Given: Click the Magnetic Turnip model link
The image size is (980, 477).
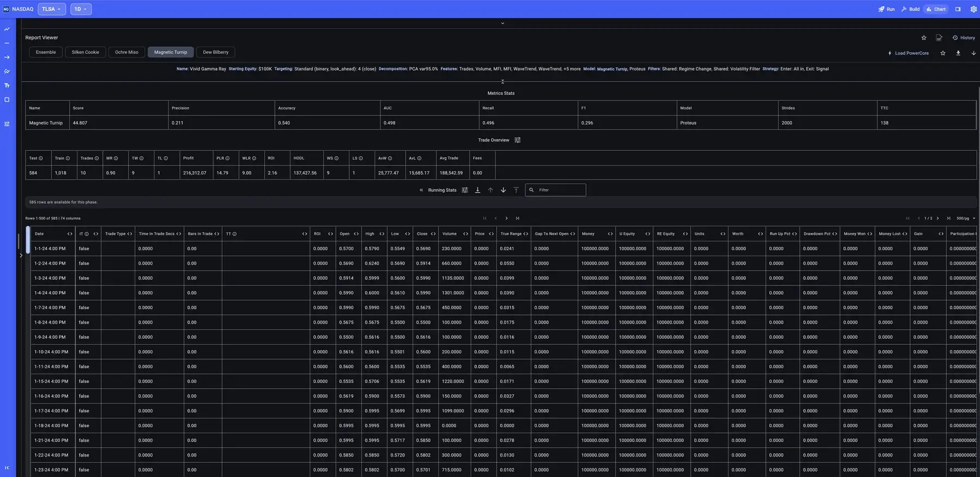Looking at the screenshot, I should click(x=612, y=69).
